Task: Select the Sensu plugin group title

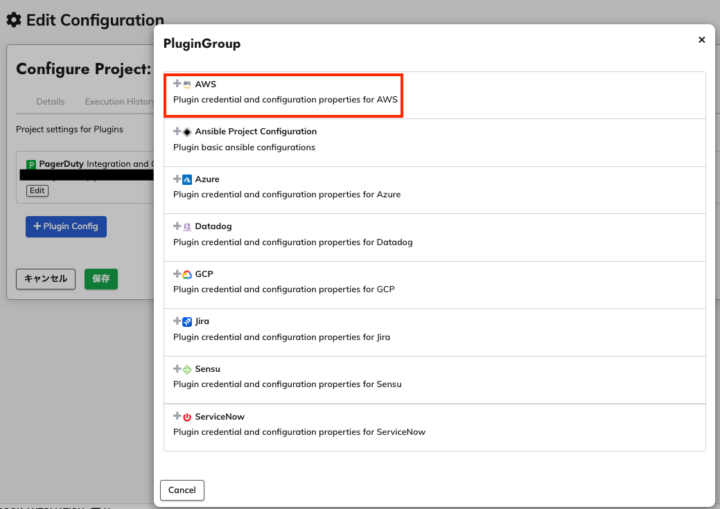Action: [x=208, y=369]
